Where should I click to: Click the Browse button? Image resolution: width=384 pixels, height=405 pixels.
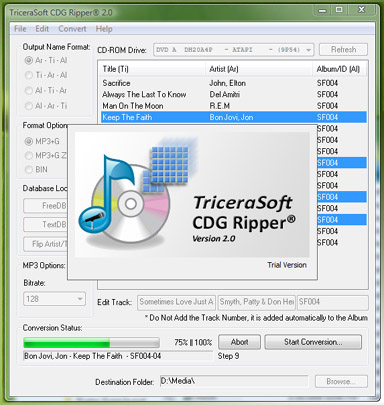341,381
